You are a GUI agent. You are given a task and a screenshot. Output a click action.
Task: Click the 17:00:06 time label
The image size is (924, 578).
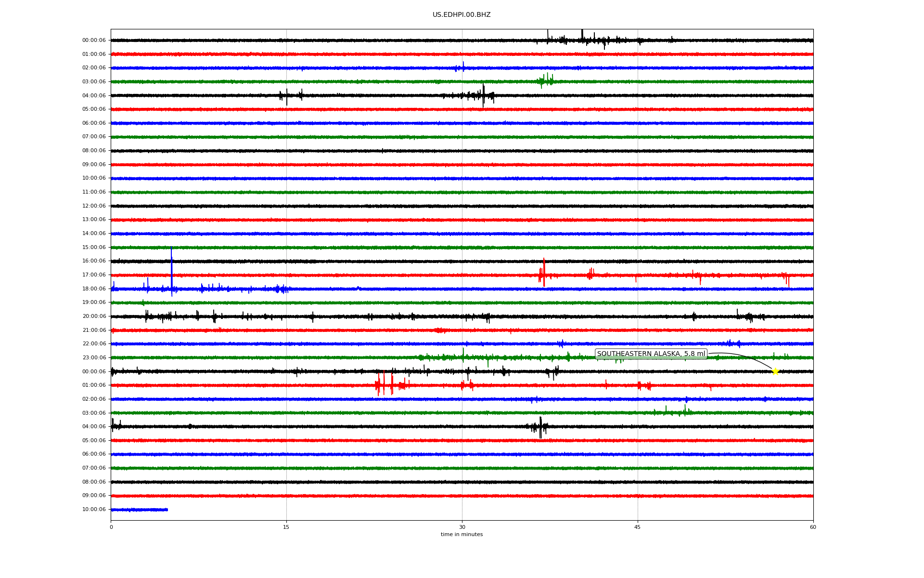tap(94, 275)
